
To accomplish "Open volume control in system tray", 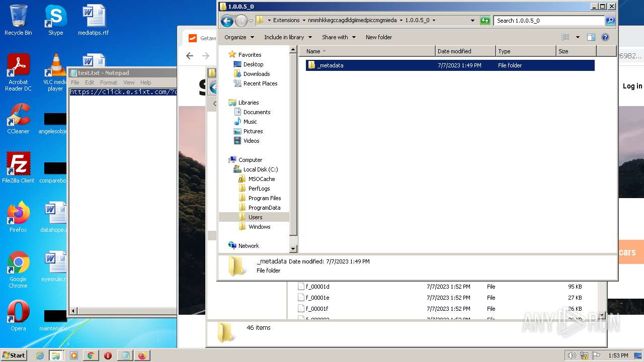I will (572, 355).
